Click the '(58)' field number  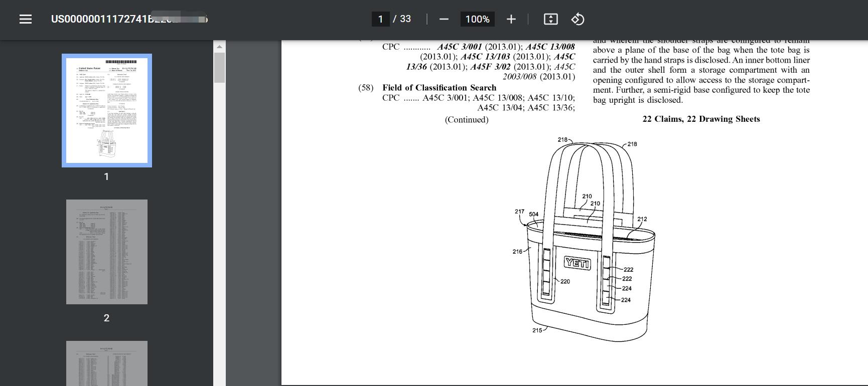(x=366, y=88)
